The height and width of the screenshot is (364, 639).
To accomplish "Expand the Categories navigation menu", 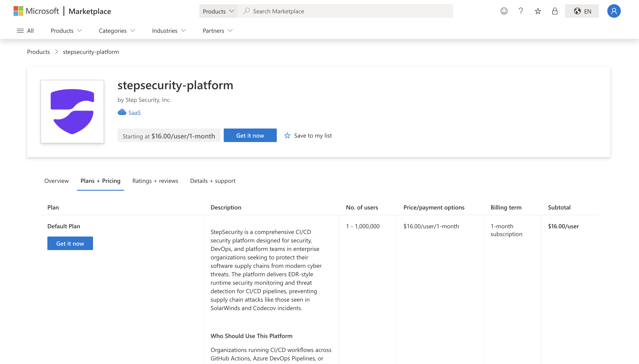I will click(117, 30).
